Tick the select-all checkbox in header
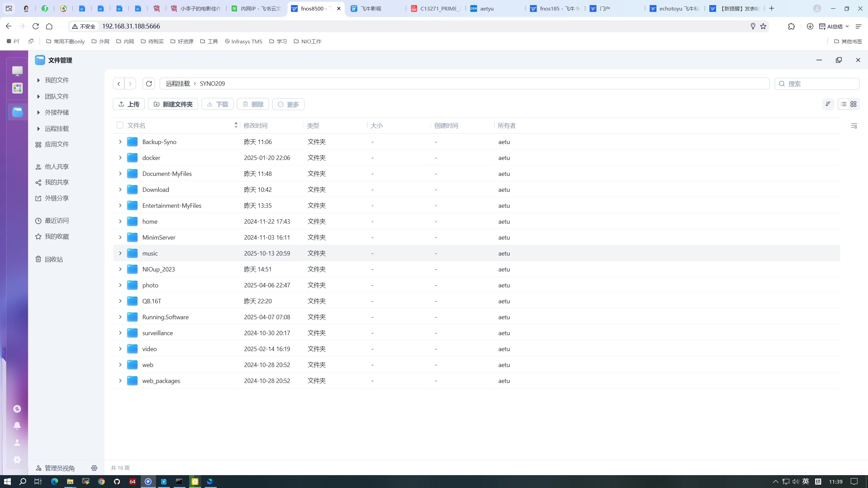The image size is (868, 488). pos(120,125)
